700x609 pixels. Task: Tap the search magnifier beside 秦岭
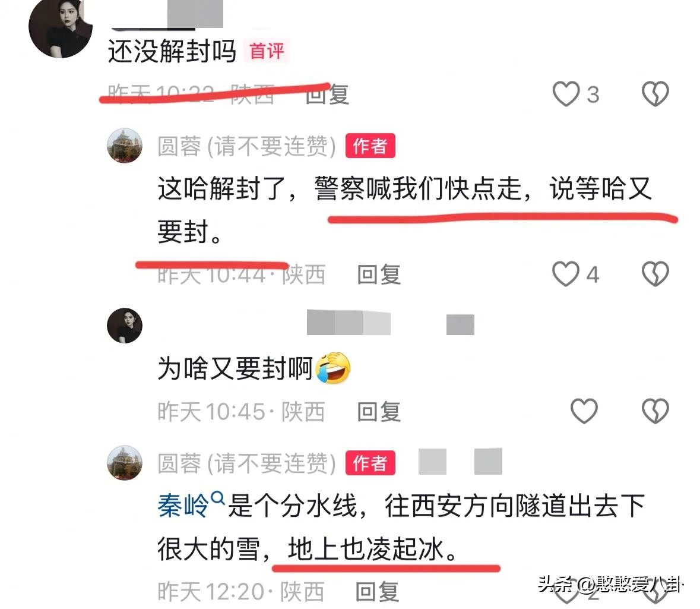pos(217,498)
